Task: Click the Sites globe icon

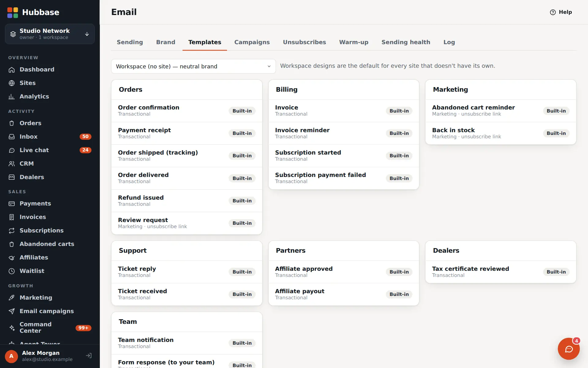Action: [12, 83]
